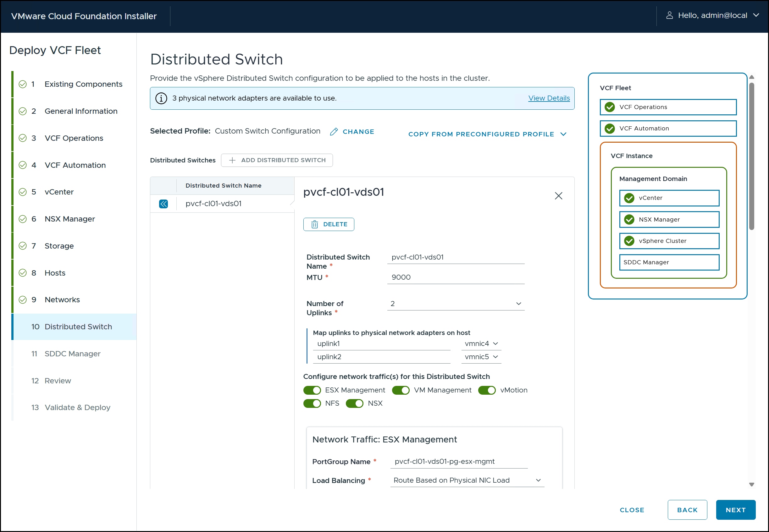Select step 10 Distributed Switch
This screenshot has width=769, height=532.
click(x=74, y=327)
